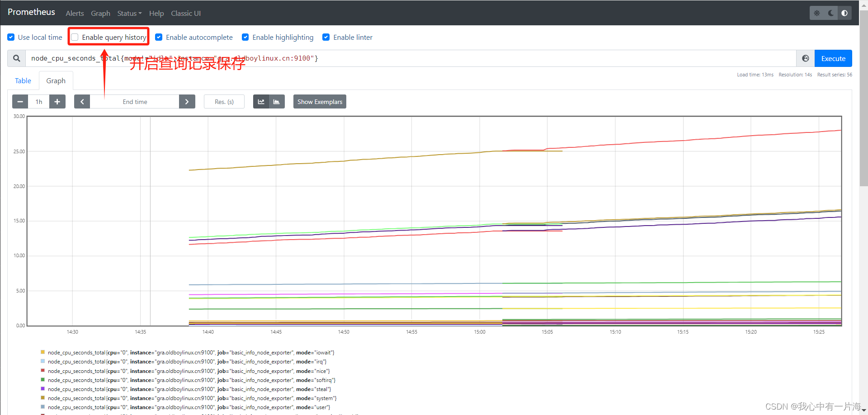Screen dimensions: 868x415
Task: Click the search magnifier icon beside query
Action: [x=17, y=58]
